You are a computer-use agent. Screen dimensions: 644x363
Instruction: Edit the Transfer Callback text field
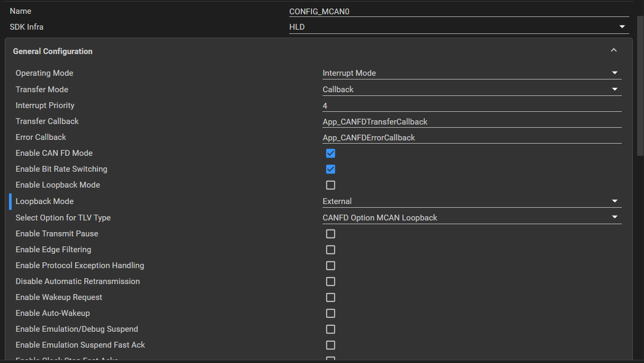[471, 122]
